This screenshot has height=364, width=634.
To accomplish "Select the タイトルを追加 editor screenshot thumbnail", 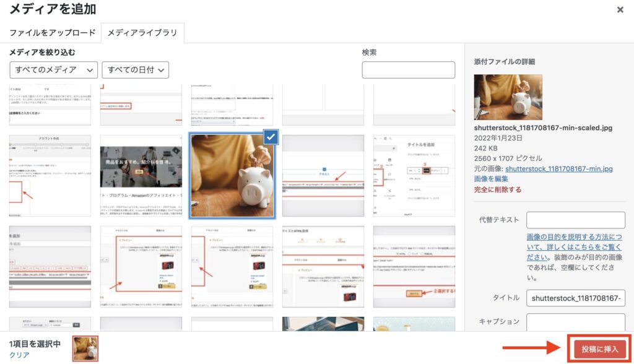I will pos(414,176).
